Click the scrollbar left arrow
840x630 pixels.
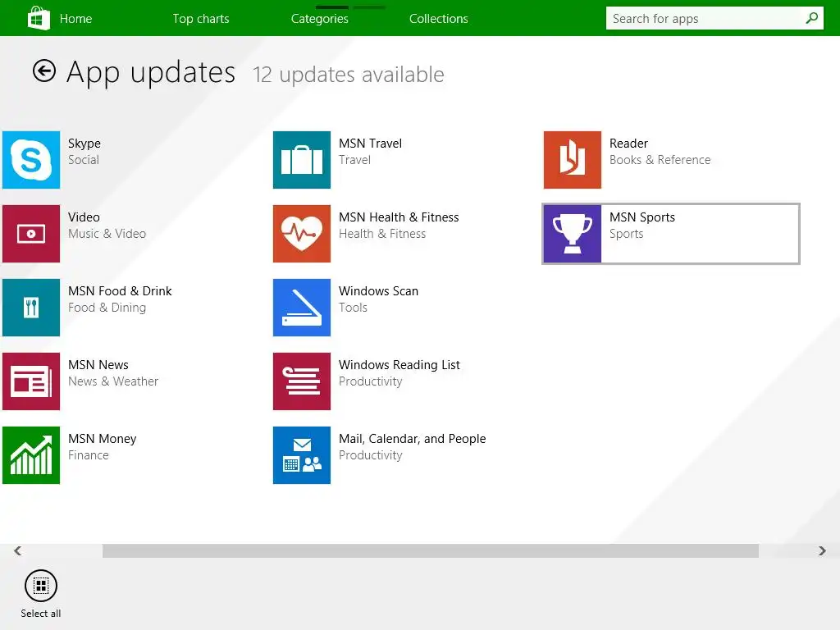pos(18,550)
